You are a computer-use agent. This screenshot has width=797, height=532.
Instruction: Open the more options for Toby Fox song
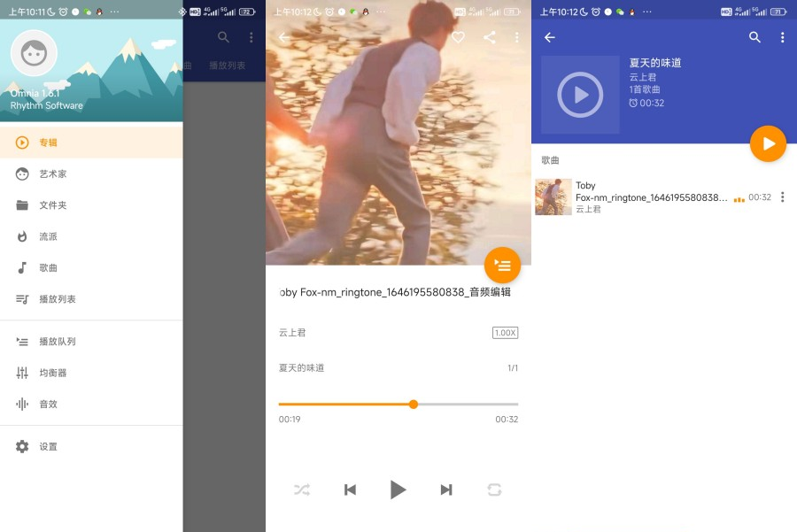783,197
